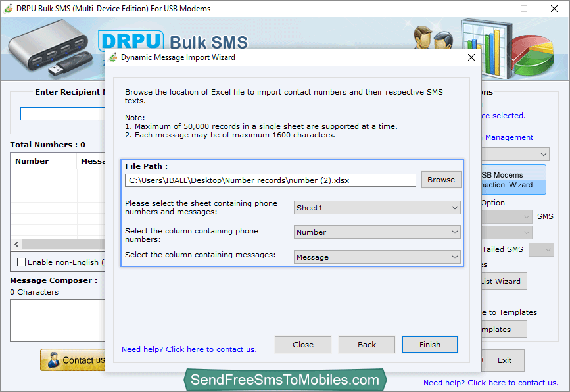Open the main window's contact us help link
Image resolution: width=570 pixels, height=392 pixels.
490,383
